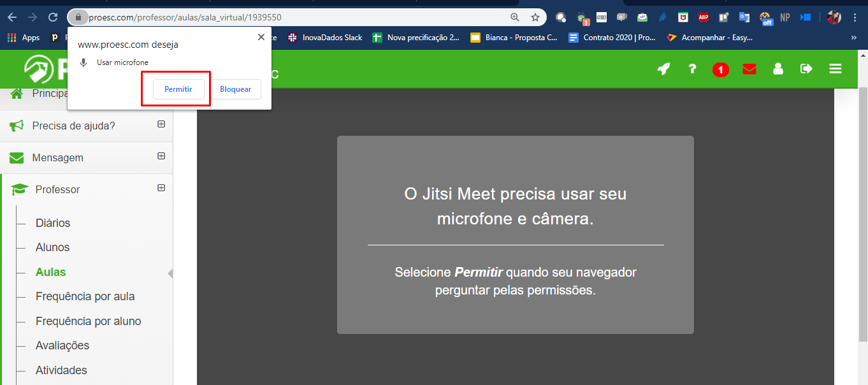The image size is (868, 385).
Task: Open the McAfee extension icon
Action: point(683,17)
